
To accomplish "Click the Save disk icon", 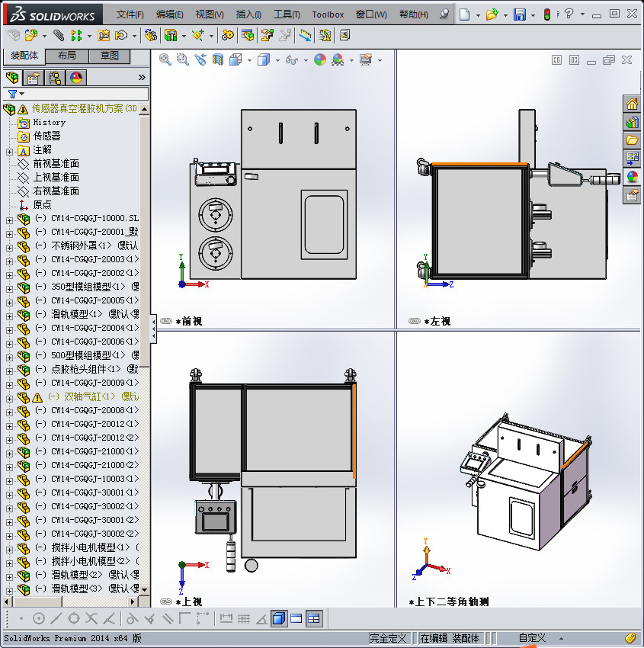I will pyautogui.click(x=520, y=14).
